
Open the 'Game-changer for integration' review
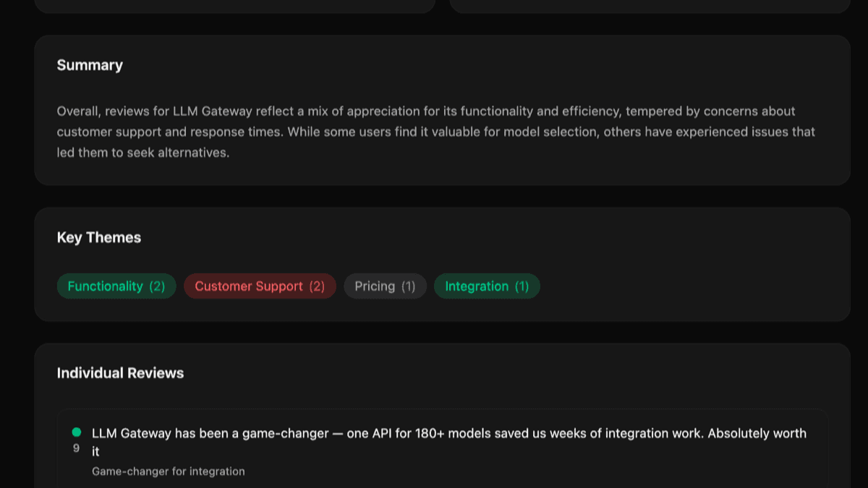168,471
